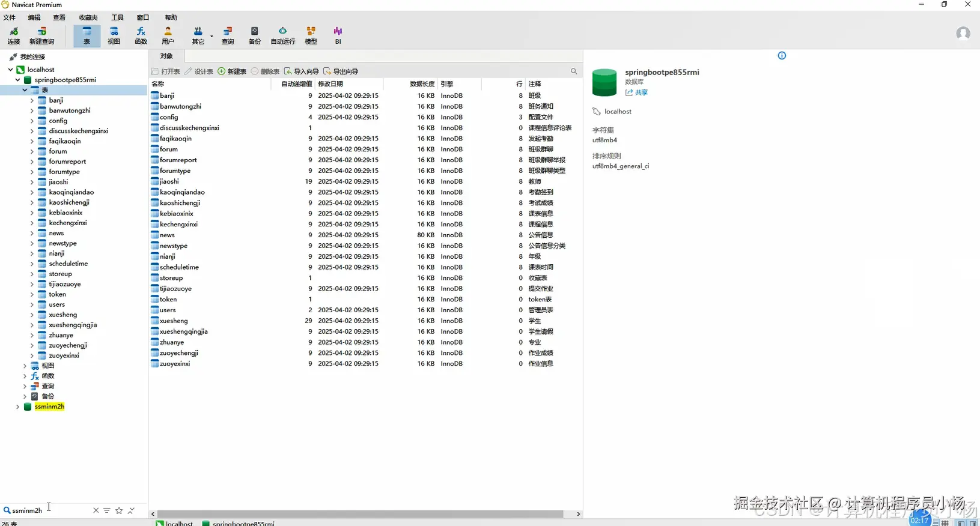The image size is (980, 526).
Task: Collapse the springbootpe855rmi database node
Action: tap(17, 80)
